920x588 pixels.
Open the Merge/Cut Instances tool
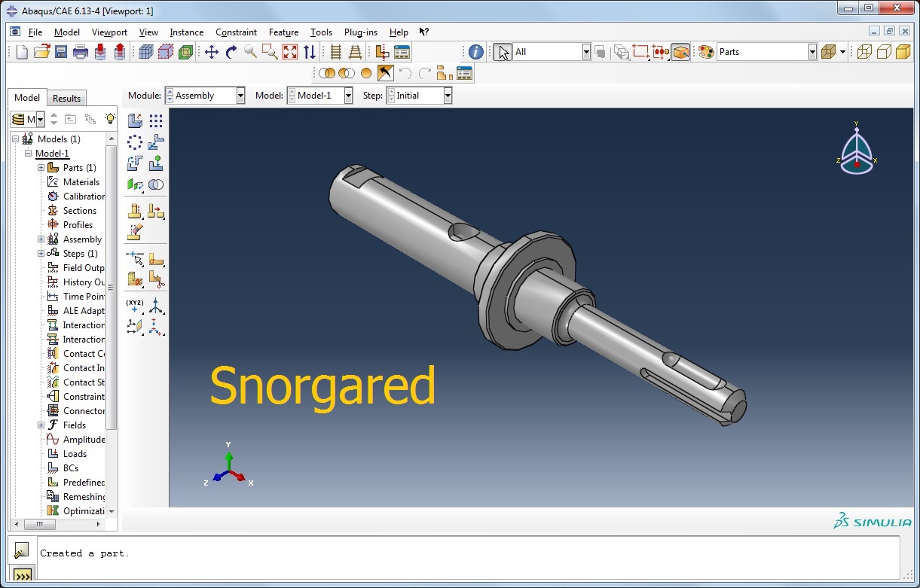click(156, 184)
